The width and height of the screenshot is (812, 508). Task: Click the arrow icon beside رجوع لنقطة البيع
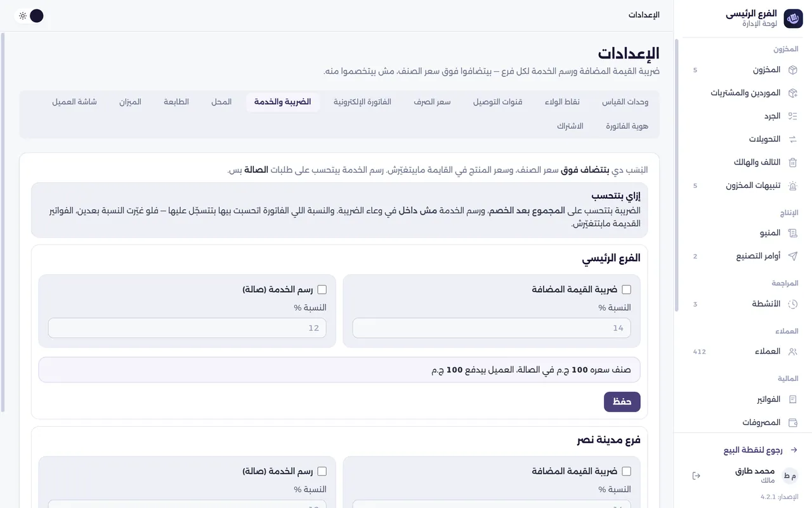[x=793, y=450]
